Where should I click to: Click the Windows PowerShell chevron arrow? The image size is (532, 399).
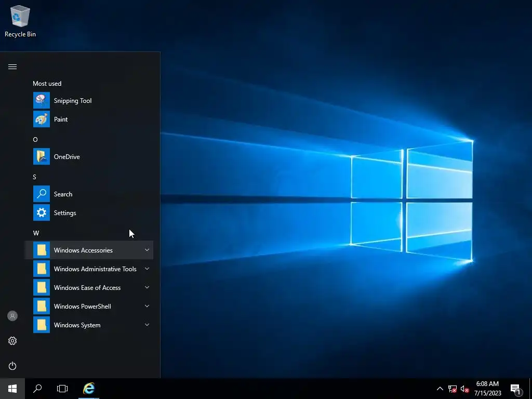(147, 306)
